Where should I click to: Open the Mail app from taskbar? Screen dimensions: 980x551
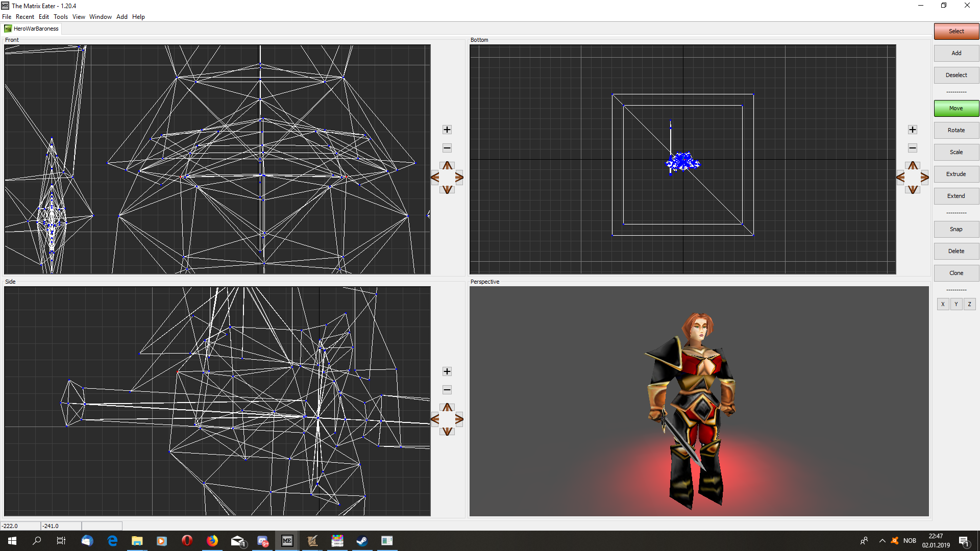click(x=238, y=541)
